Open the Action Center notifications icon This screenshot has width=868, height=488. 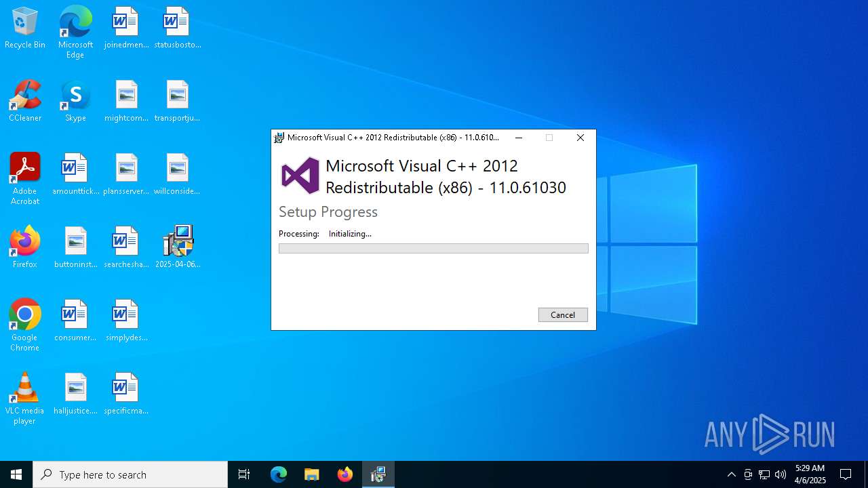coord(846,474)
